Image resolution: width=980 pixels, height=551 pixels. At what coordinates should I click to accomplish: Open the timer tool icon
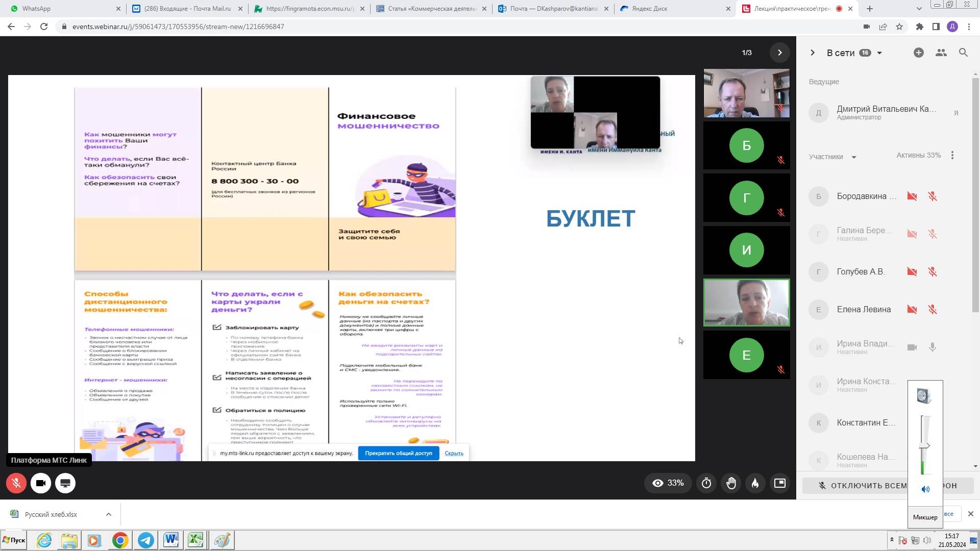coord(706,483)
